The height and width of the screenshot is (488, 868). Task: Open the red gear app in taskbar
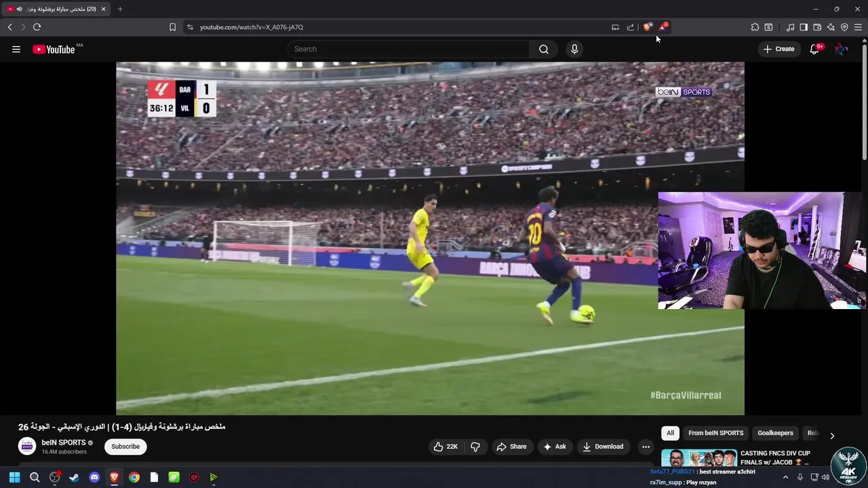tap(194, 477)
